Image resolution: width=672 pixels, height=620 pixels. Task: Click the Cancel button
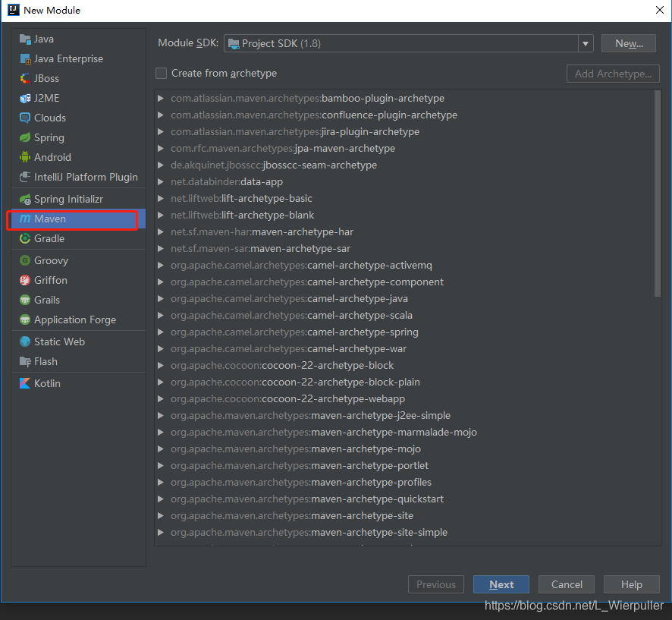point(566,584)
